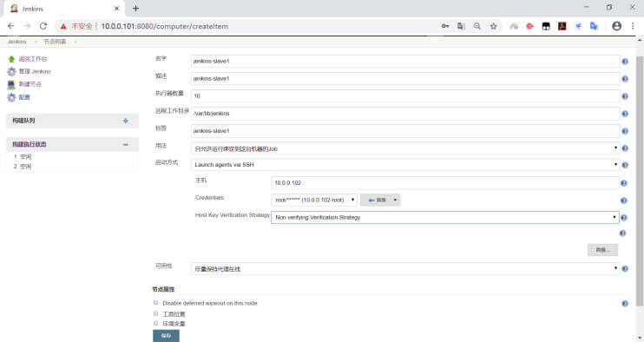Open help for the Credentials row
644x342 pixels.
point(623,201)
